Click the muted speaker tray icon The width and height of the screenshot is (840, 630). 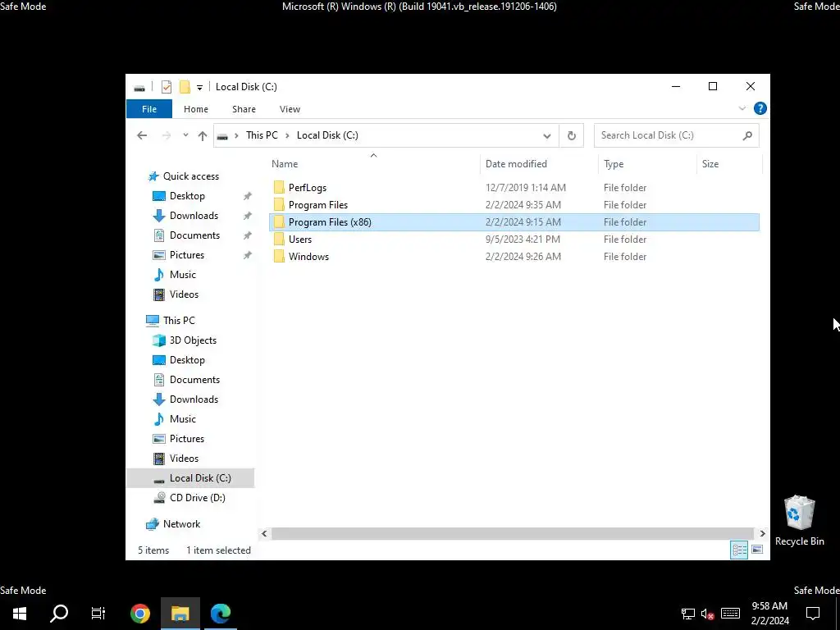pos(707,614)
